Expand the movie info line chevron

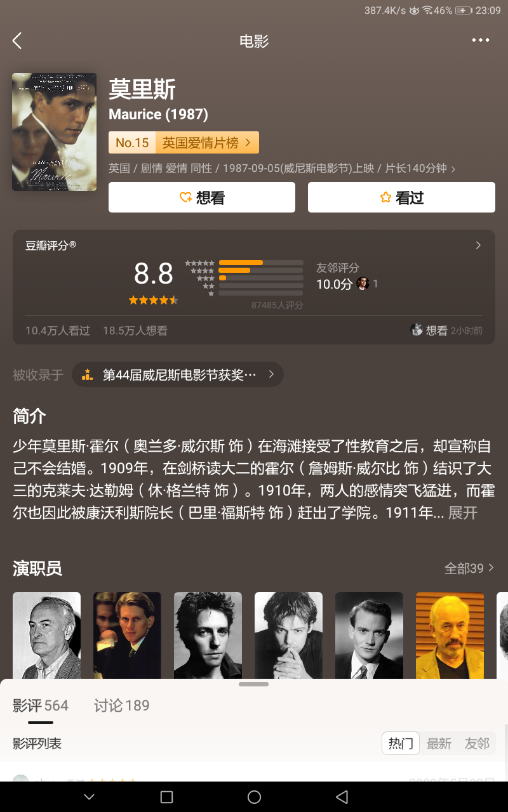[x=453, y=169]
